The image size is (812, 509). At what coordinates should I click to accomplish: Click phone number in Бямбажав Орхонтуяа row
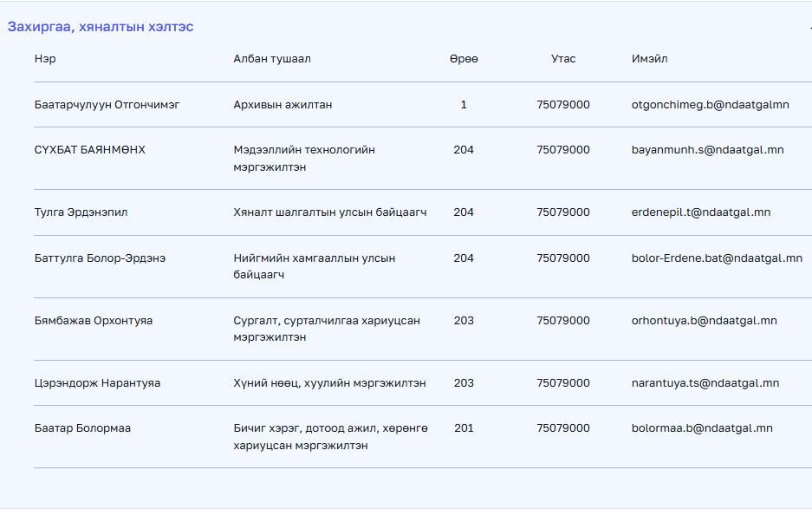click(563, 321)
